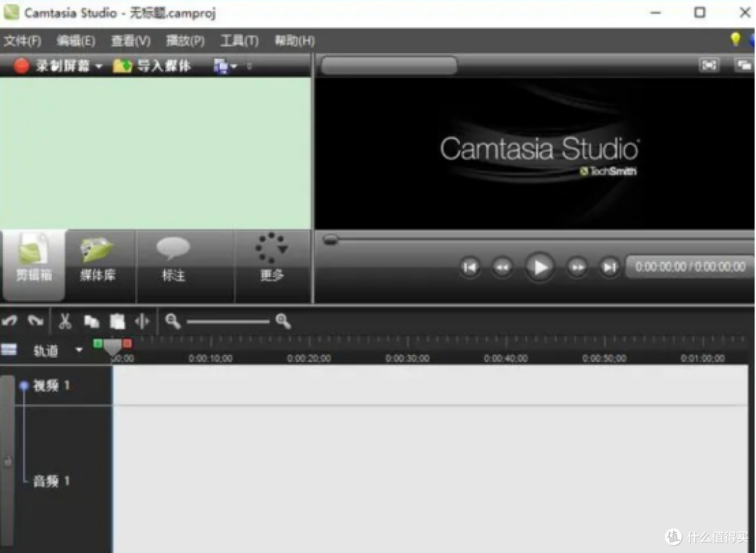This screenshot has height=553, width=756.
Task: Maximize the Camtasia Studio window
Action: [x=699, y=13]
